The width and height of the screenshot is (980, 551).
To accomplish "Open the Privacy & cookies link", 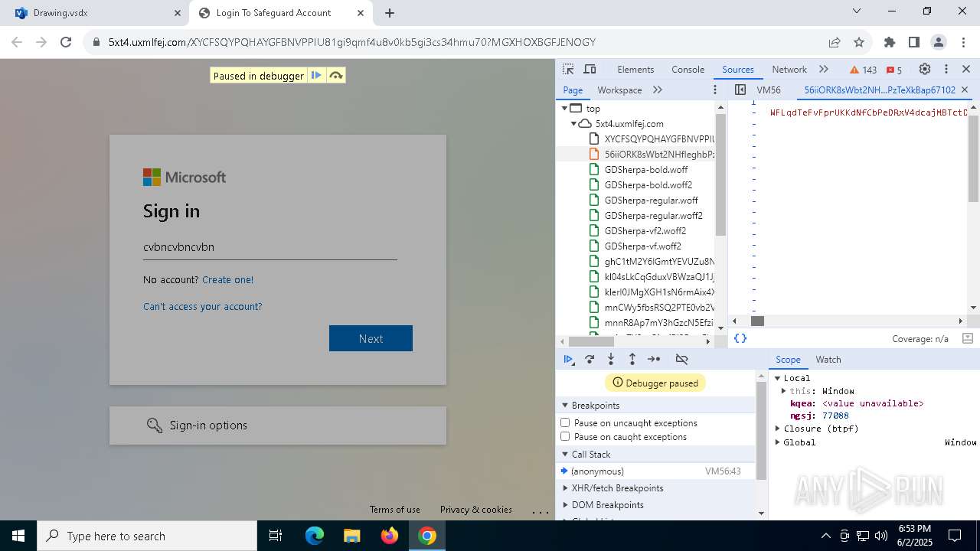I will point(476,509).
